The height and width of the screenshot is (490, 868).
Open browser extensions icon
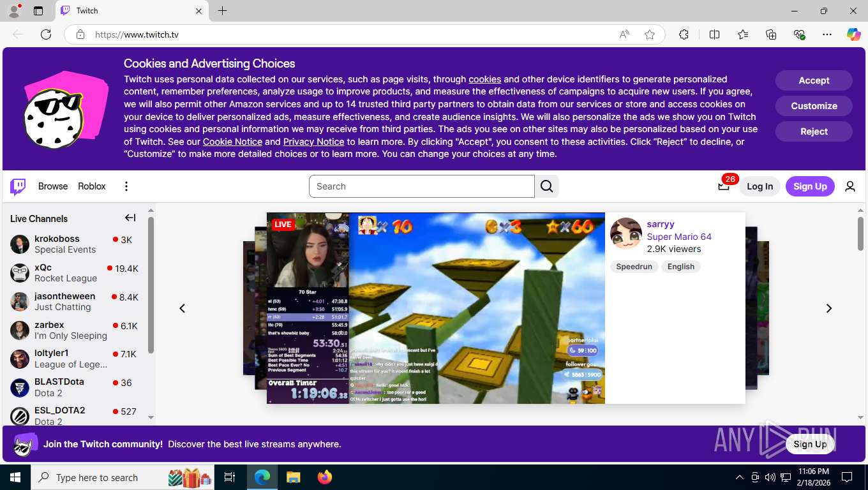click(x=684, y=34)
